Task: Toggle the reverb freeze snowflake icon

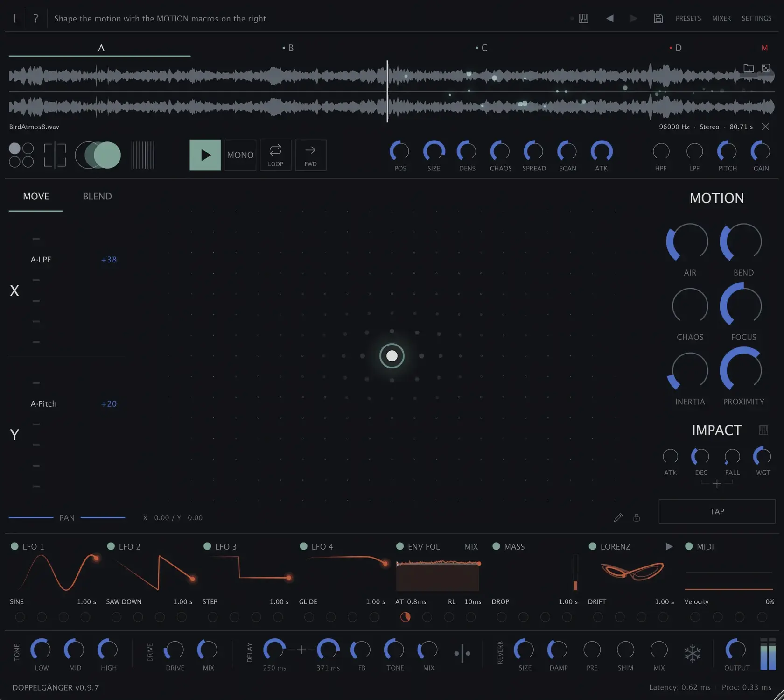Action: (693, 653)
